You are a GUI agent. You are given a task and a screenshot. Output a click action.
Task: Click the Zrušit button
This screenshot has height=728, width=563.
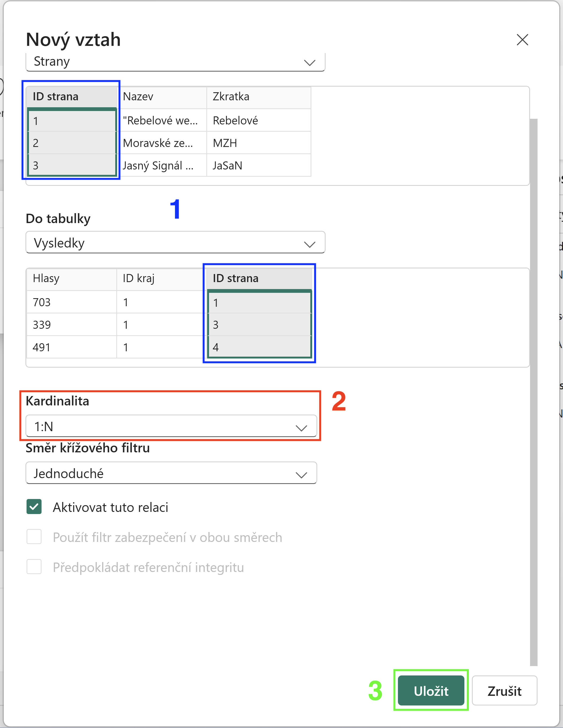click(x=504, y=691)
